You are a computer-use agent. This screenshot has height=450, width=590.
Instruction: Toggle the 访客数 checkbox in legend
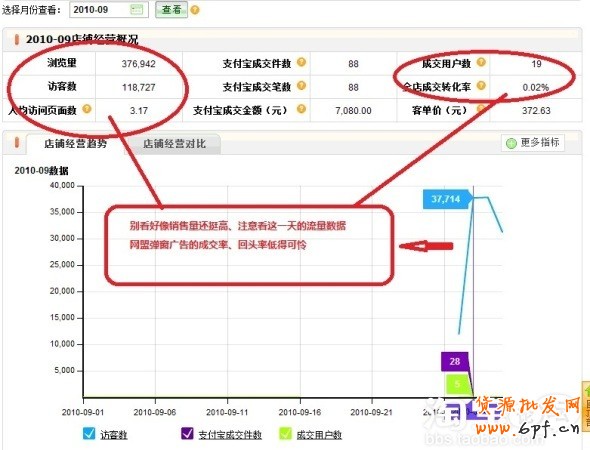coord(89,433)
